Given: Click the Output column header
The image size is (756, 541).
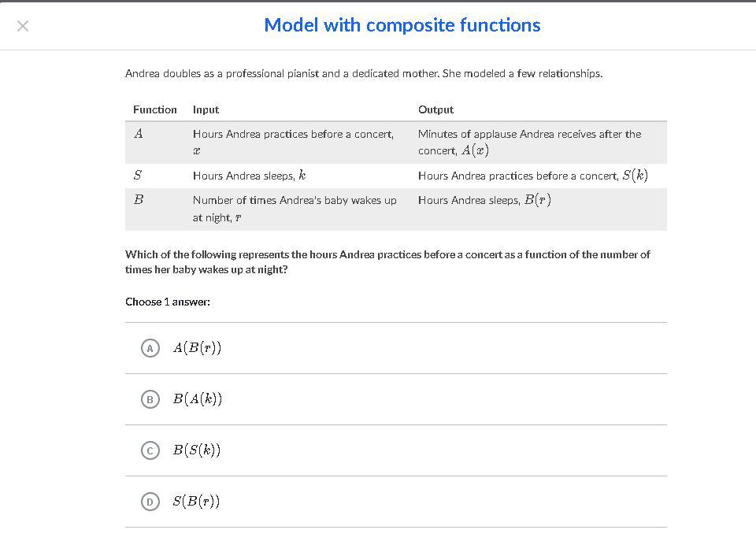Looking at the screenshot, I should [x=435, y=109].
